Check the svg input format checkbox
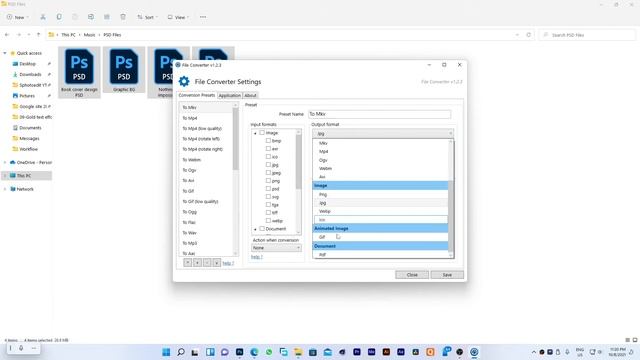 pos(268,196)
